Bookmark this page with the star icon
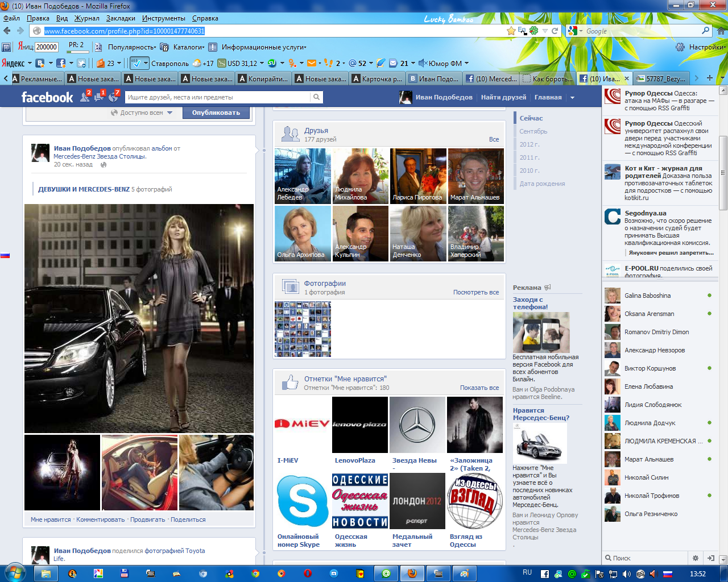 click(511, 31)
